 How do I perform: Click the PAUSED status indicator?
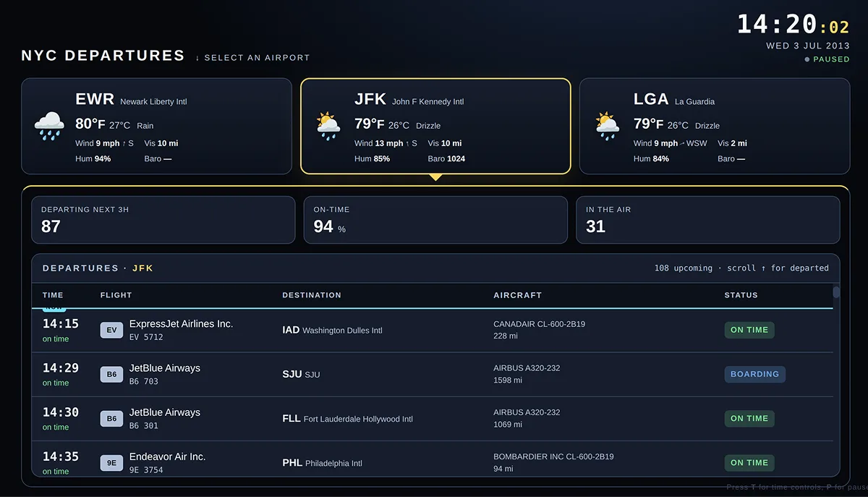(827, 59)
